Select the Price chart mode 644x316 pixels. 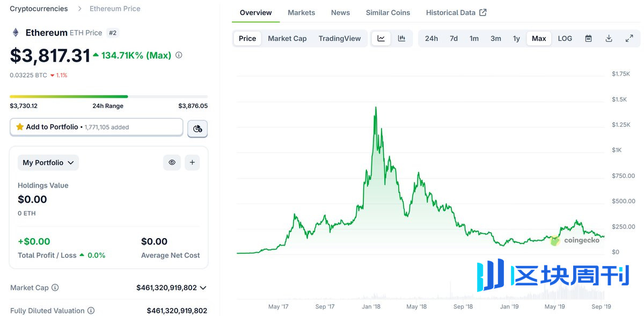[247, 38]
